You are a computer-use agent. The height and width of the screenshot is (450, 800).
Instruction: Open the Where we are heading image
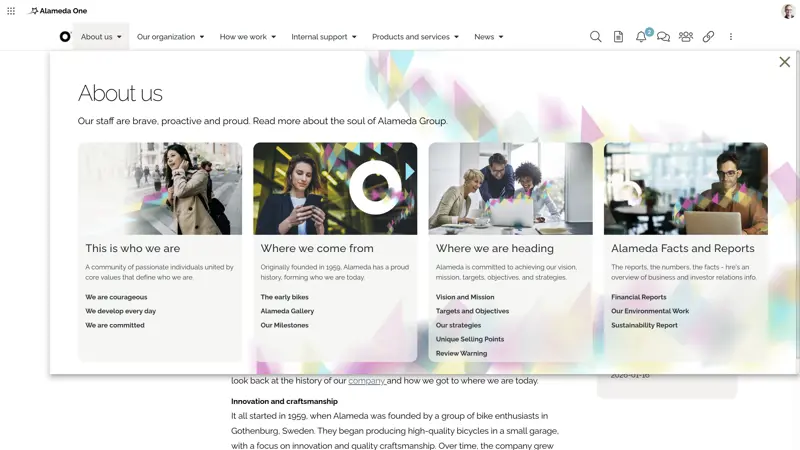pyautogui.click(x=511, y=189)
